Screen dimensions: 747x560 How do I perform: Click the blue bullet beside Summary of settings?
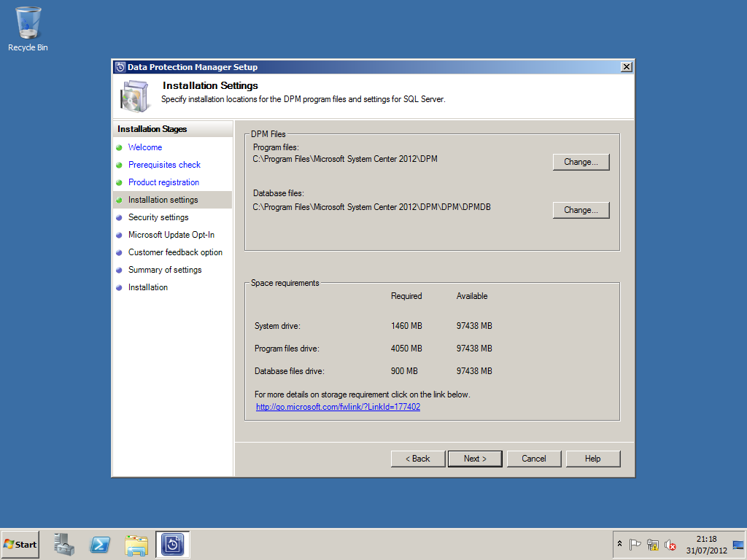[119, 271]
